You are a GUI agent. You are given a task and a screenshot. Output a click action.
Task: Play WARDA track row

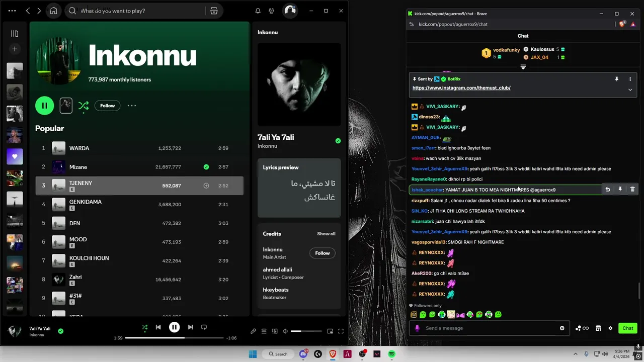tap(139, 148)
